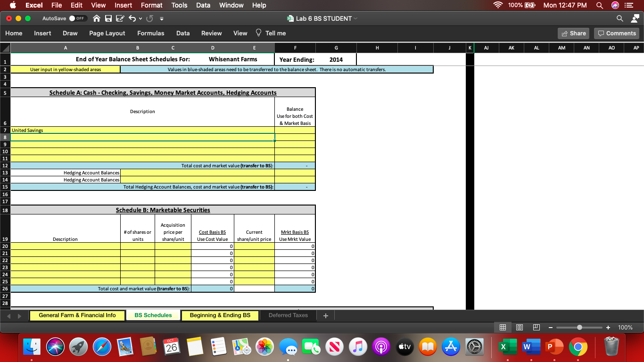Click the first Hedging Account Balances label

pos(91,173)
